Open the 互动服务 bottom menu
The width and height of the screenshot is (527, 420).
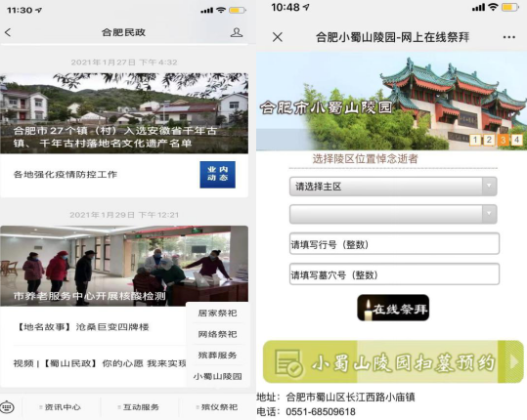point(139,407)
